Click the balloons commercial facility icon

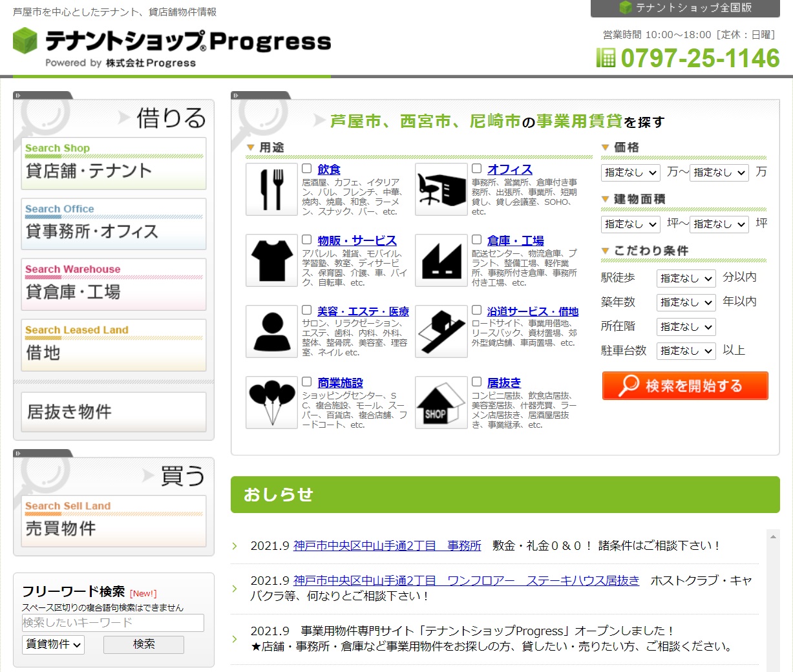click(271, 403)
